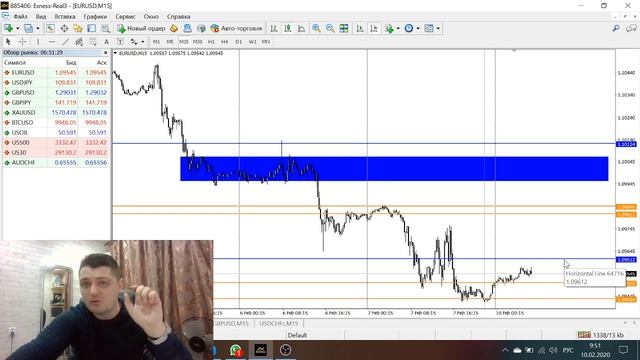Select line chart display icon

[302, 28]
